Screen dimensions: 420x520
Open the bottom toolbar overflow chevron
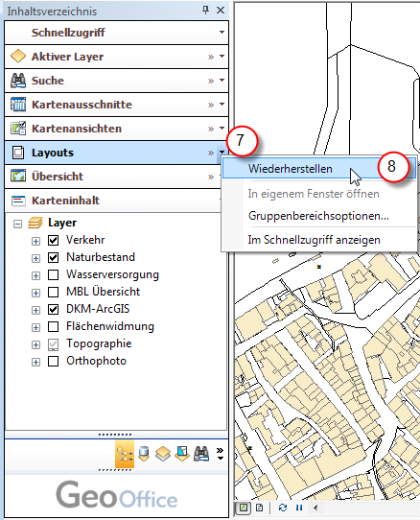(220, 454)
